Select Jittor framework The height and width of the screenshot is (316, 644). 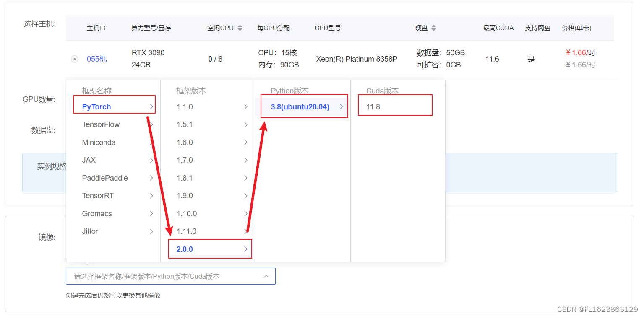[113, 231]
